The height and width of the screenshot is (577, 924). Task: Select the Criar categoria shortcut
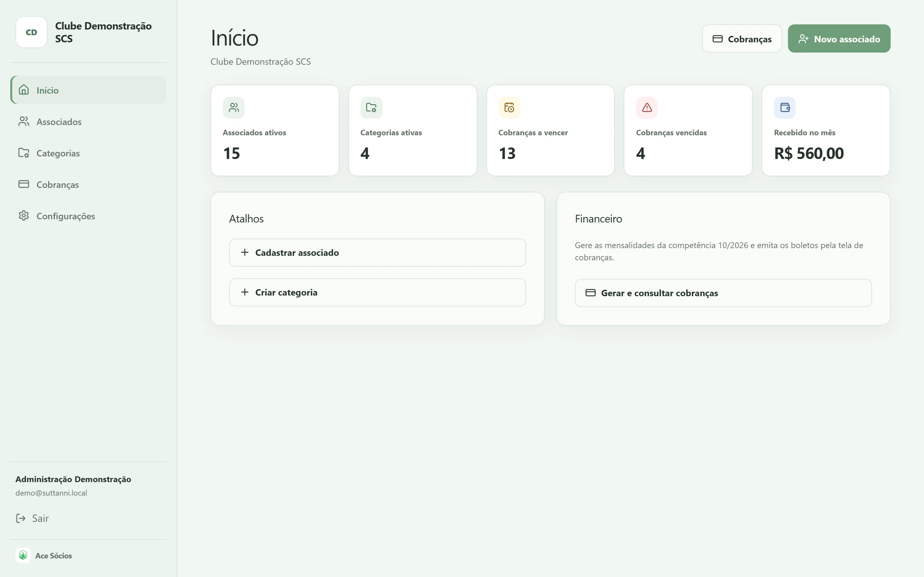tap(378, 292)
